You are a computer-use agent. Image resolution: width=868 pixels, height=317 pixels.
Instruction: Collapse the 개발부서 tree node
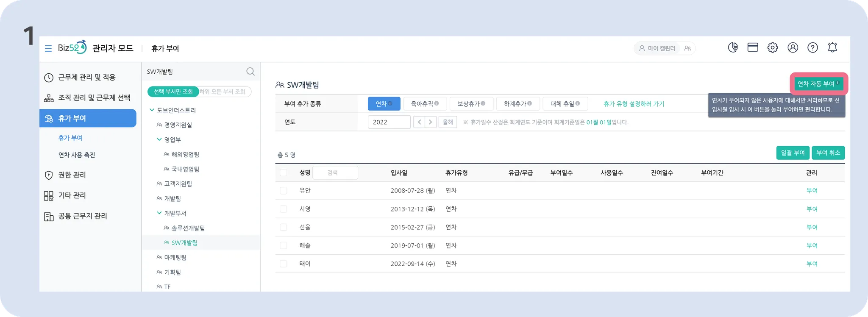[159, 213]
